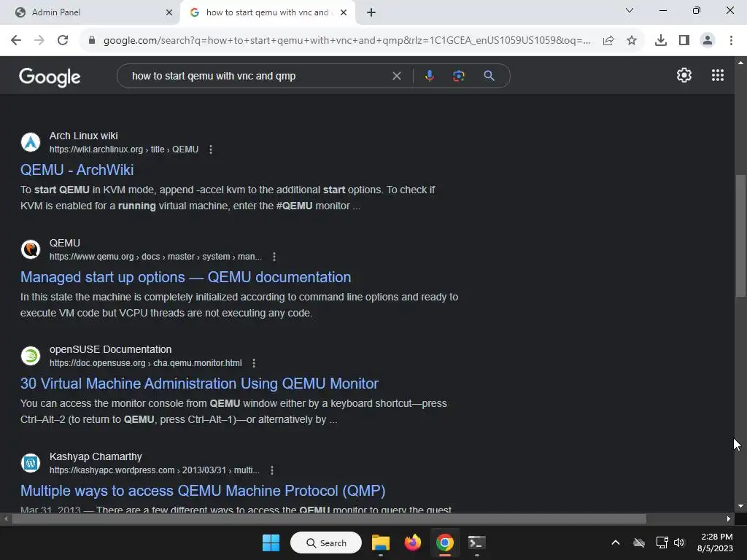Open the QEMU - ArchWiki result
Screen dimensions: 747x560
(x=77, y=170)
